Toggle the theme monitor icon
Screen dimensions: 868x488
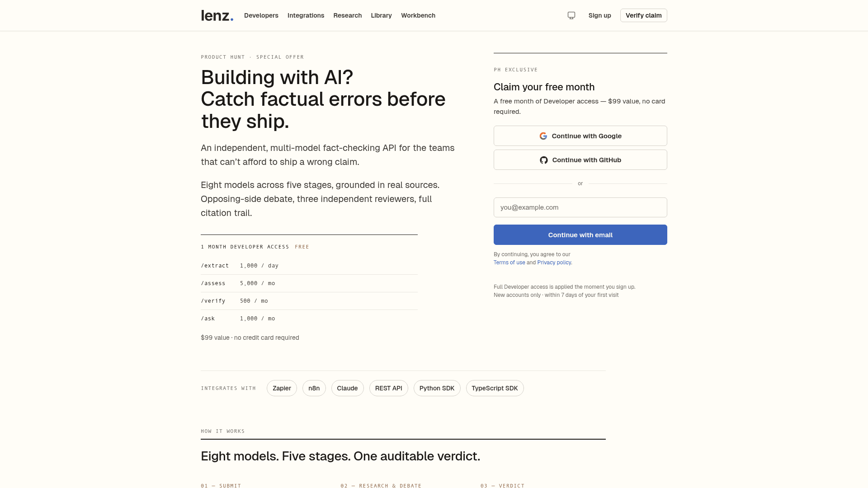coord(571,15)
